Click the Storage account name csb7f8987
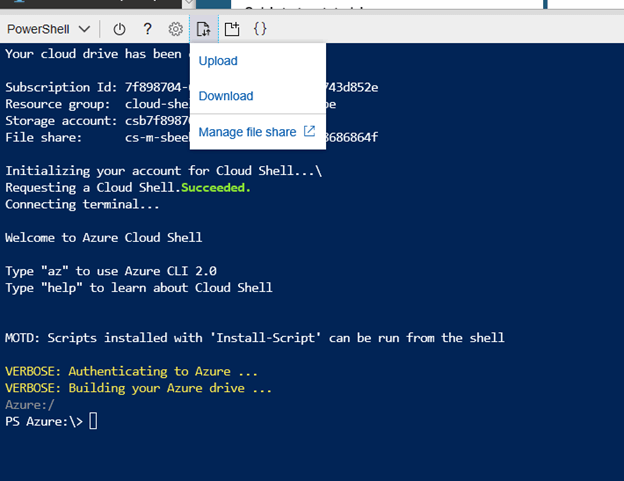This screenshot has width=624, height=481. click(157, 121)
